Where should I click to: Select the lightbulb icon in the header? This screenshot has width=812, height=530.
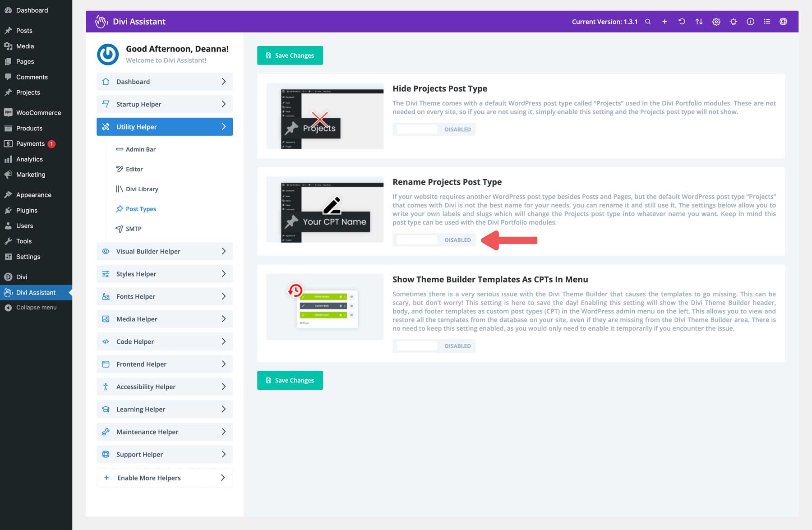pyautogui.click(x=733, y=21)
